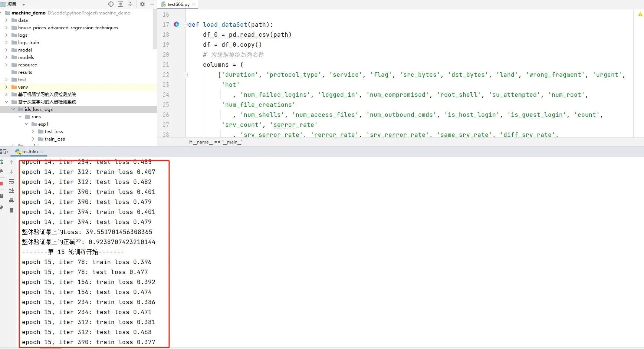Collapse the columns list fold on line 22
Viewport: 644px width, 349px height.
[185, 75]
